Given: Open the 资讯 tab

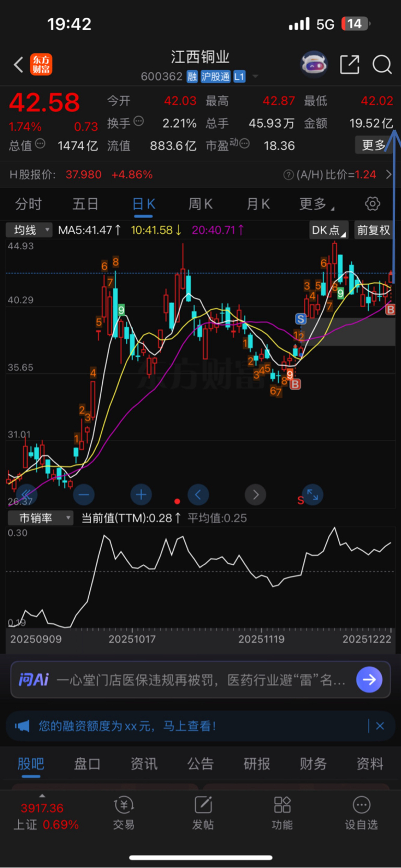Looking at the screenshot, I should [144, 764].
